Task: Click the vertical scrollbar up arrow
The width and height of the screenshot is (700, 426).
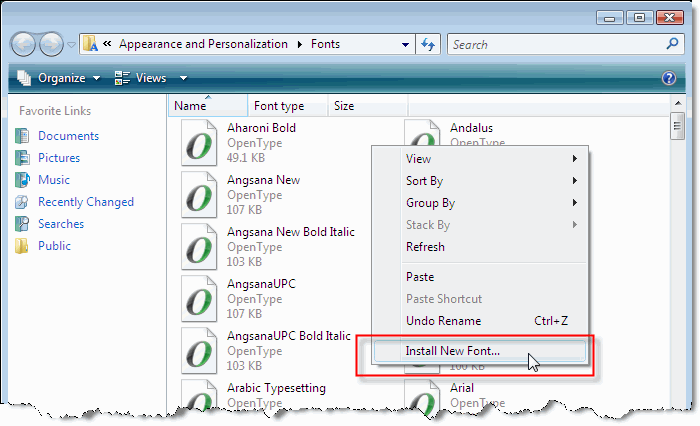Action: 677,105
